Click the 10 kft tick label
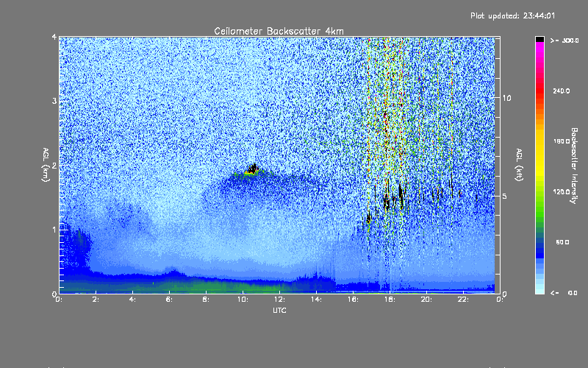Viewport: 588px width, 368px height. coord(506,98)
